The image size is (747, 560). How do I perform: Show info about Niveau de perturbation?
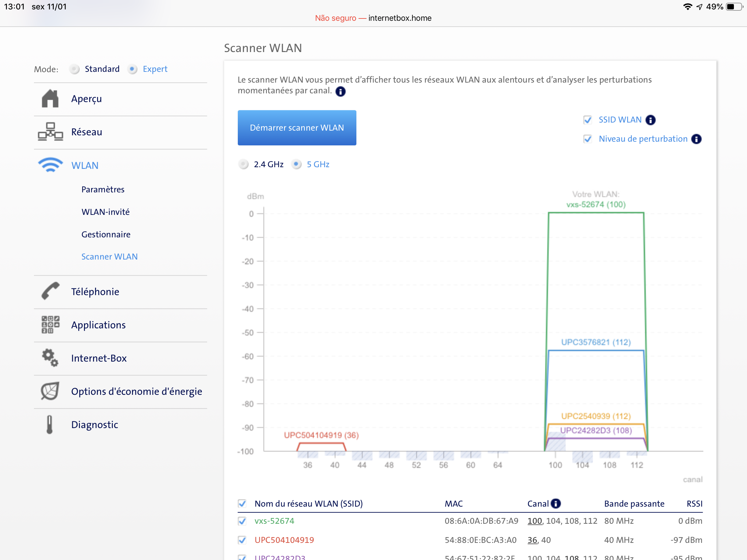696,139
